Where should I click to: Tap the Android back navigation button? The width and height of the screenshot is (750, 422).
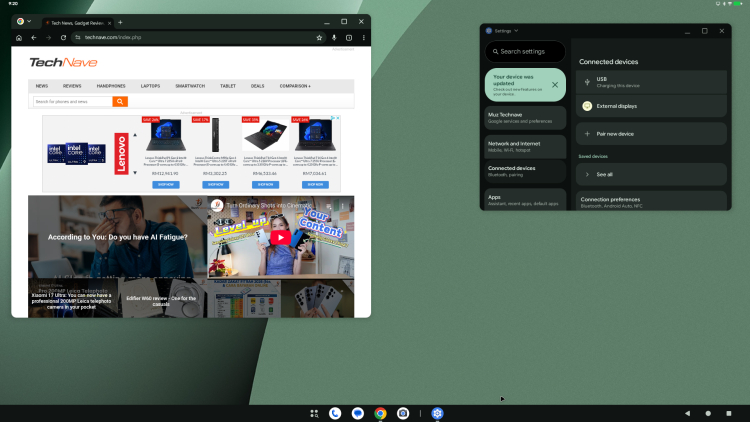point(687,413)
